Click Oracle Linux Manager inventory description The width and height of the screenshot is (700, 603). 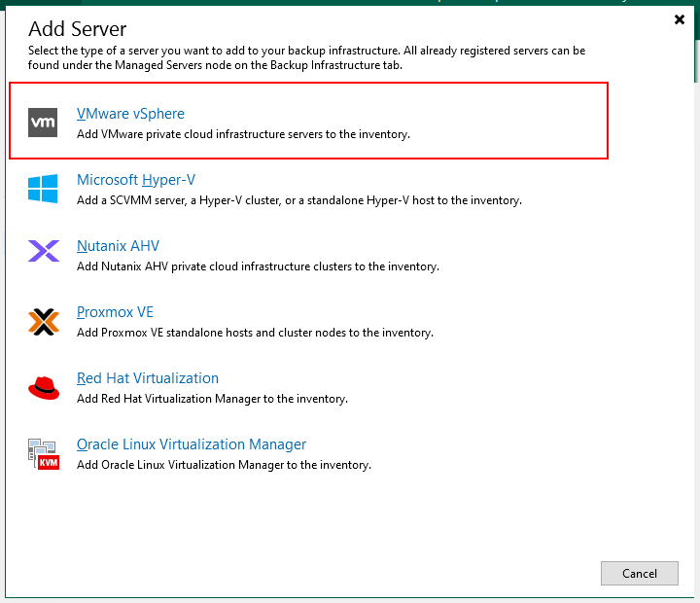[x=224, y=465]
